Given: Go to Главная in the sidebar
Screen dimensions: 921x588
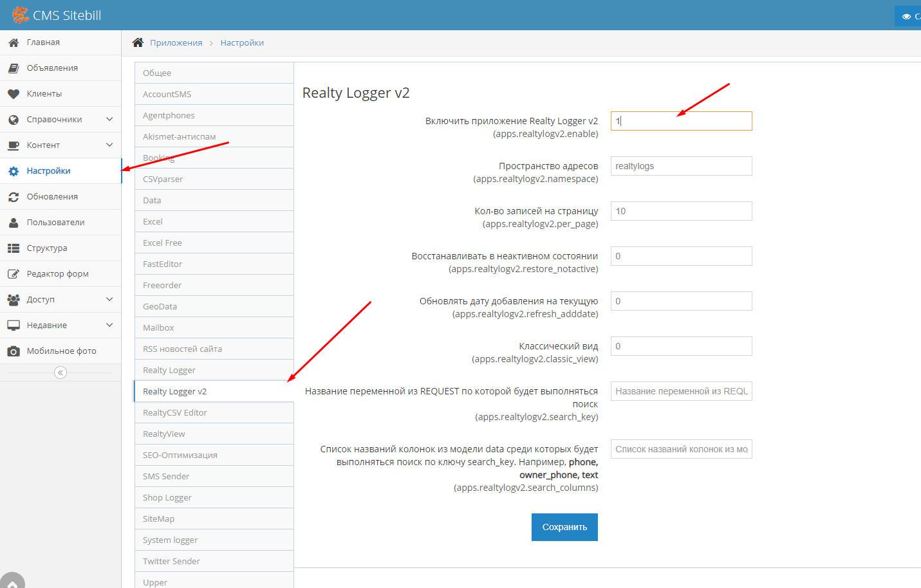Looking at the screenshot, I should 60,42.
